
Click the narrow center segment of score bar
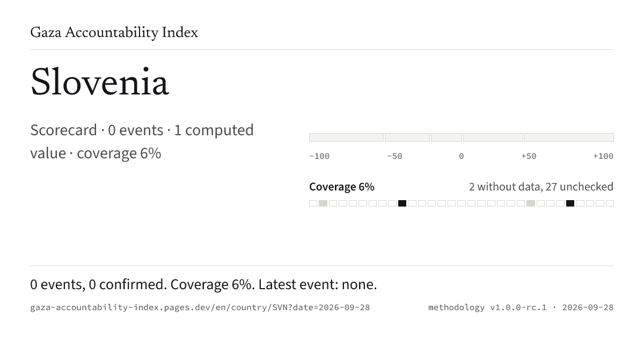pyautogui.click(x=447, y=137)
